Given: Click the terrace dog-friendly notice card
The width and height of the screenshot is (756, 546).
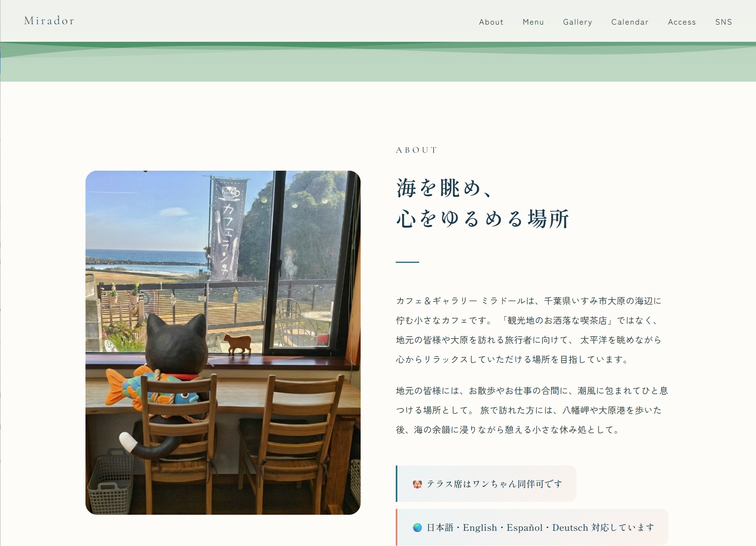Looking at the screenshot, I should coord(486,483).
